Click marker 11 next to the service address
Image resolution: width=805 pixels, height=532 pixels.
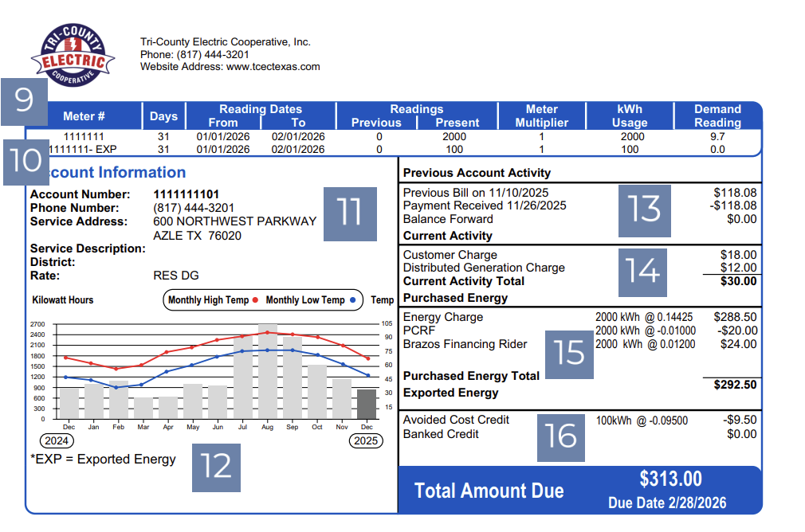point(349,214)
